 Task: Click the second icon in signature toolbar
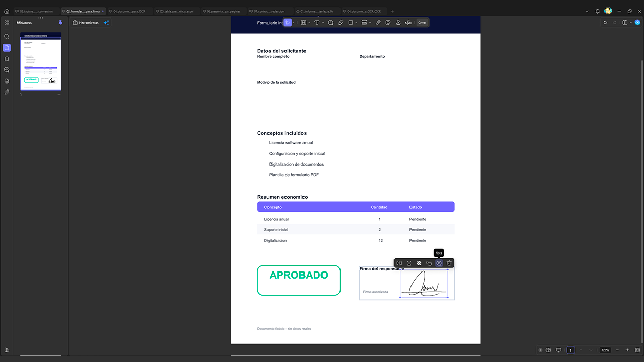tap(409, 263)
